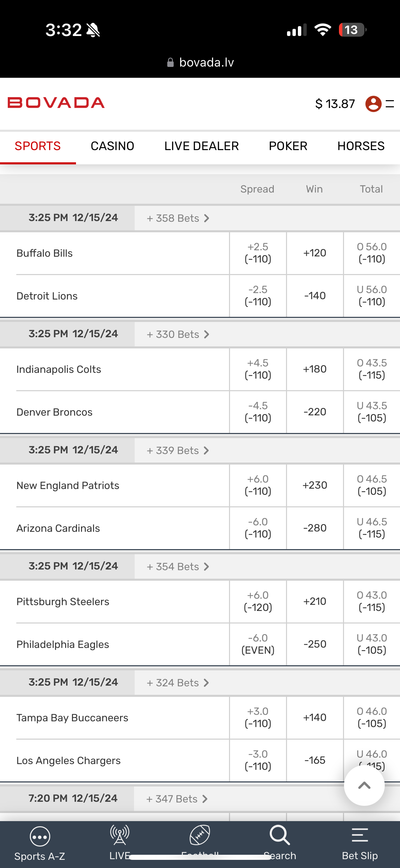
Task: Tap the scroll-to-top arrow button
Action: coord(364,785)
